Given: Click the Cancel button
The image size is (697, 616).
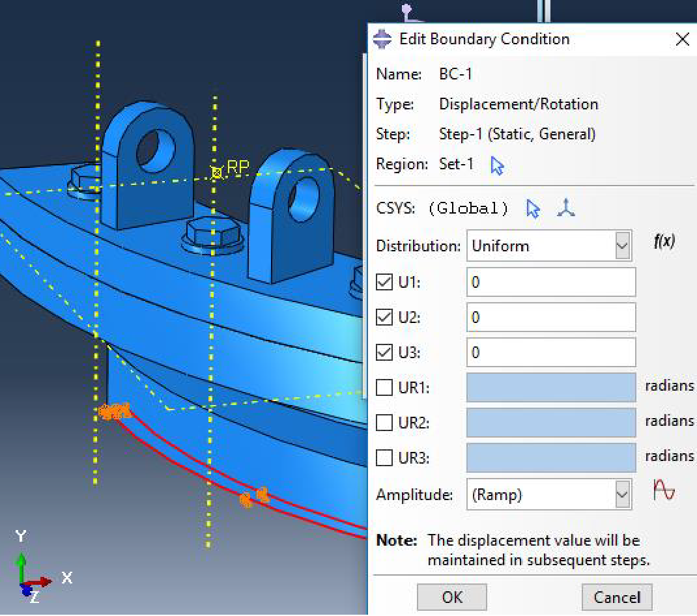Looking at the screenshot, I should coord(617,597).
